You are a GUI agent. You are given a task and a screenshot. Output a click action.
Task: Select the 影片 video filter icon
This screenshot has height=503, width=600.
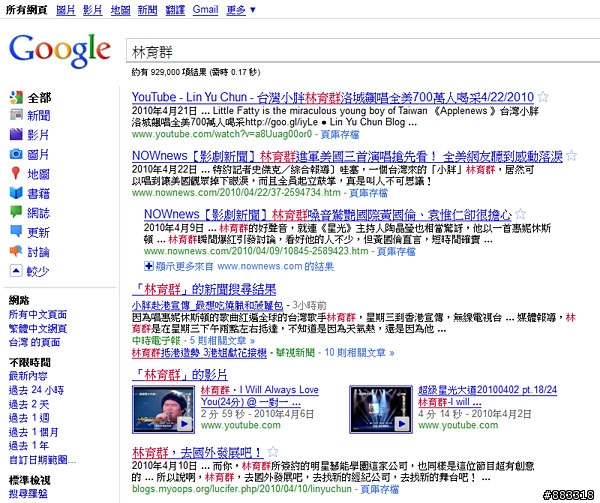click(x=16, y=134)
